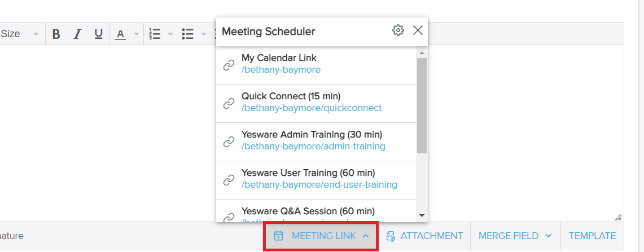Apply the font color button

point(120,34)
